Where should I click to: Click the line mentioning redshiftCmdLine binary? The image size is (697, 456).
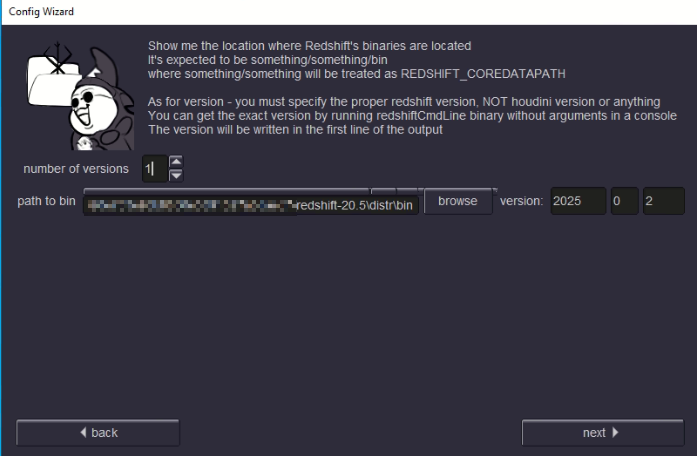[410, 116]
